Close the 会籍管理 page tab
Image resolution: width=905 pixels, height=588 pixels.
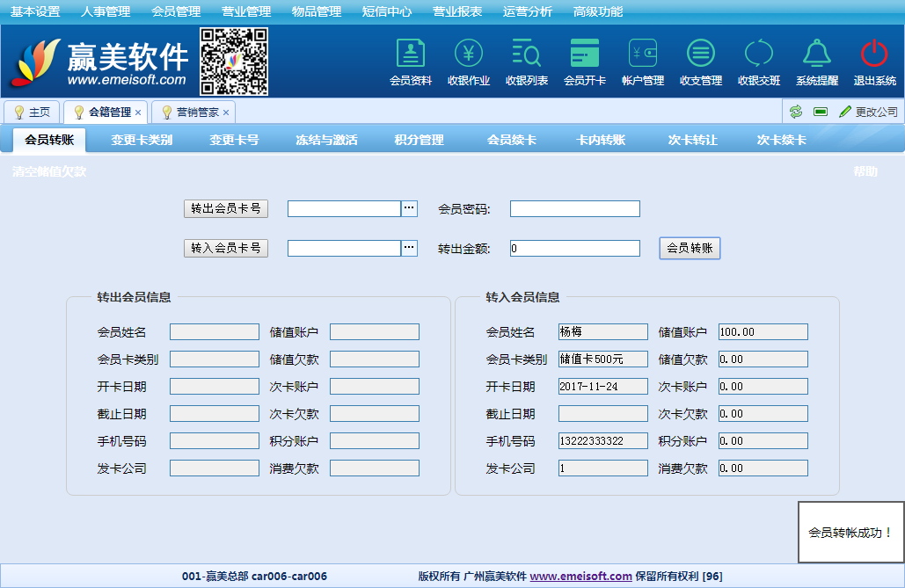click(138, 113)
